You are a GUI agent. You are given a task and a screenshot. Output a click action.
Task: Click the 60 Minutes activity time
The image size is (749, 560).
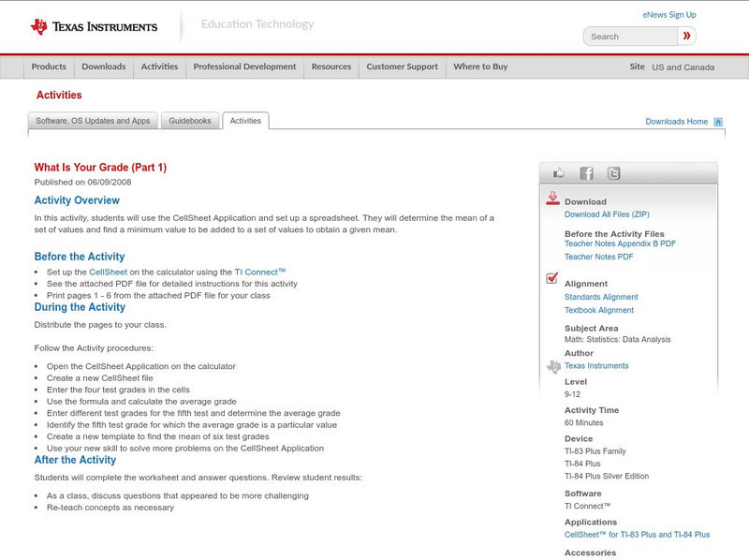(x=583, y=423)
